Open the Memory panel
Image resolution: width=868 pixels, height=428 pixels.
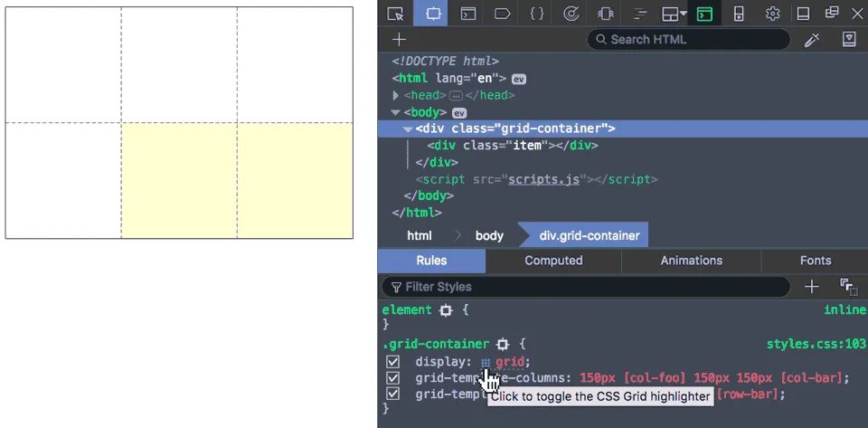point(606,14)
